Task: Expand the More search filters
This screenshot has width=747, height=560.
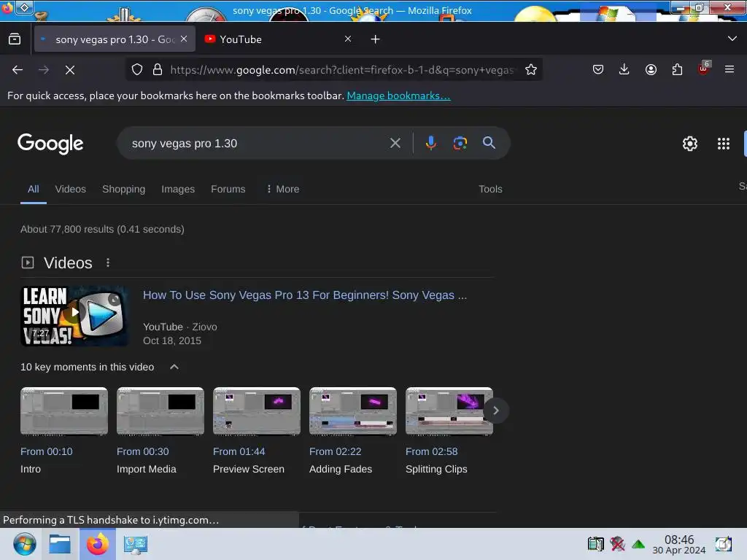Action: click(x=282, y=189)
